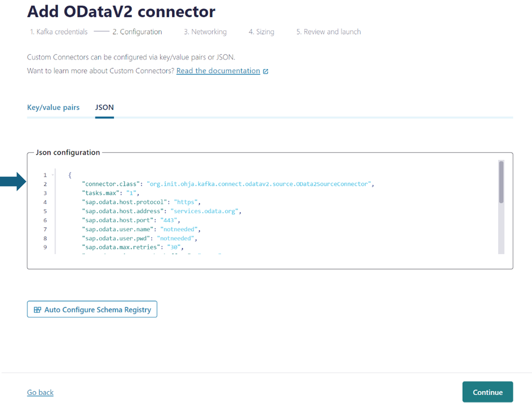532x403 pixels.
Task: Click the opening brace on line 1
Action: coord(70,175)
